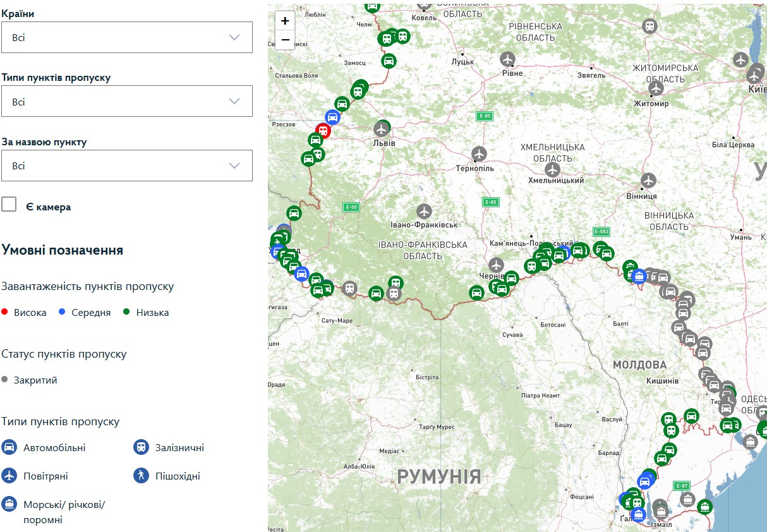Click the Завантаженість пунктів пропуску legend heading

click(x=87, y=286)
